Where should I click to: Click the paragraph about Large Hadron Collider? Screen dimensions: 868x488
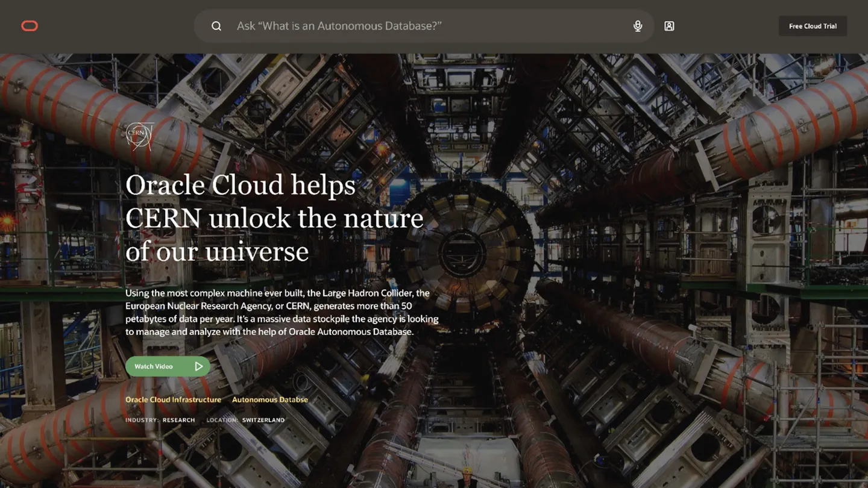pos(281,312)
